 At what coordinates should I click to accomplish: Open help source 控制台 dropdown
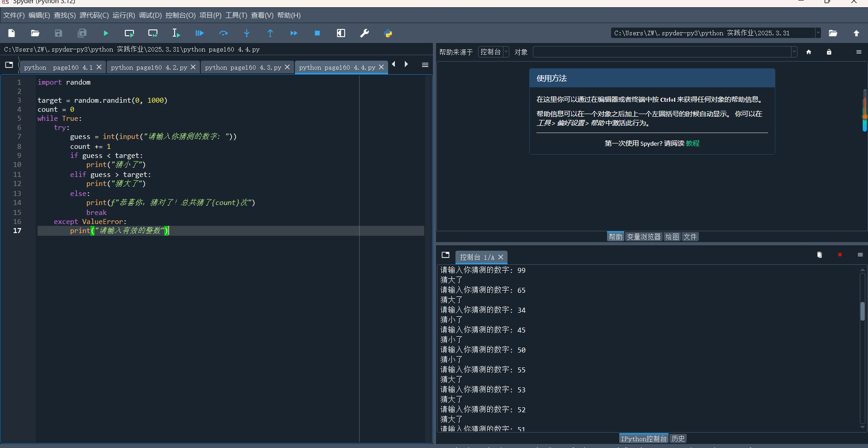(x=493, y=52)
